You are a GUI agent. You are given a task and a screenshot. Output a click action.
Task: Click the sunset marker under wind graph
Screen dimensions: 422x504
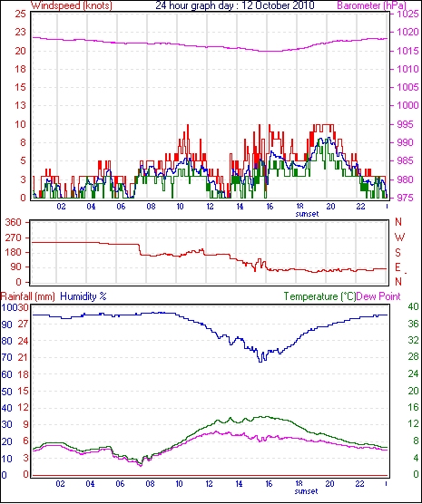[x=307, y=214]
